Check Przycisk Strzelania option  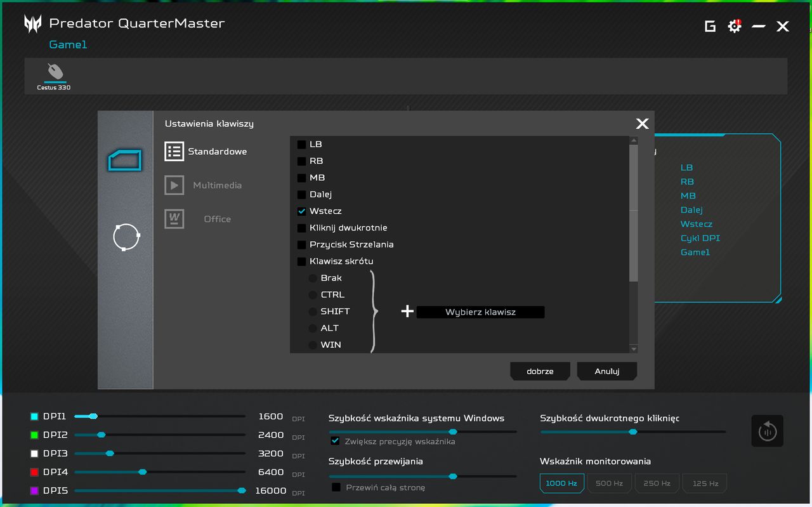[x=302, y=244]
